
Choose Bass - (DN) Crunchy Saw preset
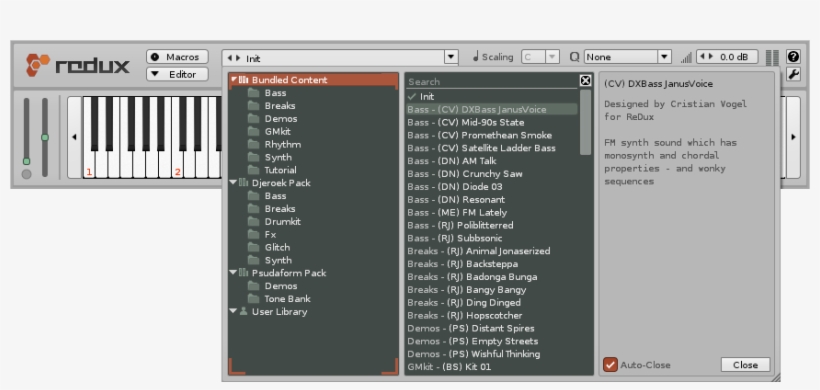[492, 174]
